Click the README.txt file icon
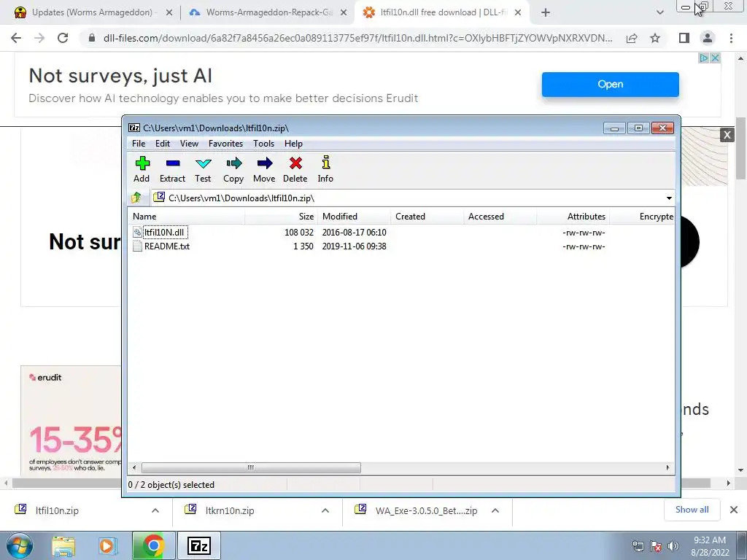The height and width of the screenshot is (560, 747). [x=137, y=246]
